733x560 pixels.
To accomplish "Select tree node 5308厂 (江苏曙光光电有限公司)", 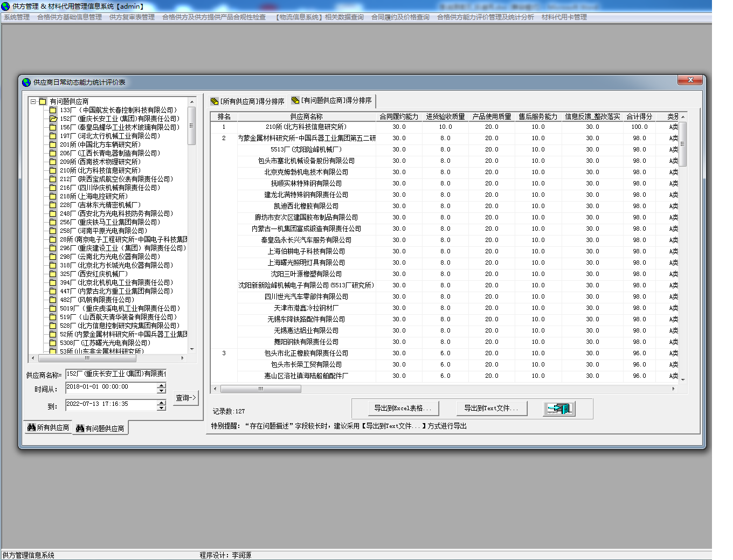I will coord(105,343).
